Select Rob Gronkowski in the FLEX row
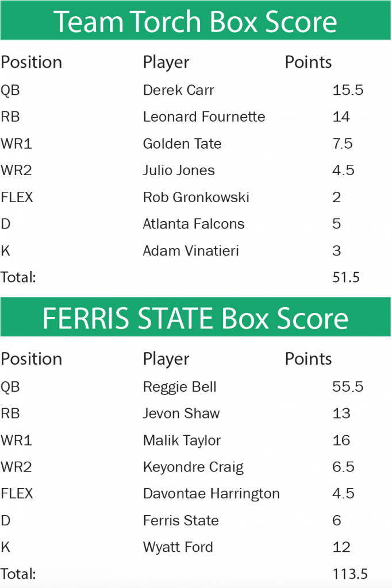 coord(196,198)
